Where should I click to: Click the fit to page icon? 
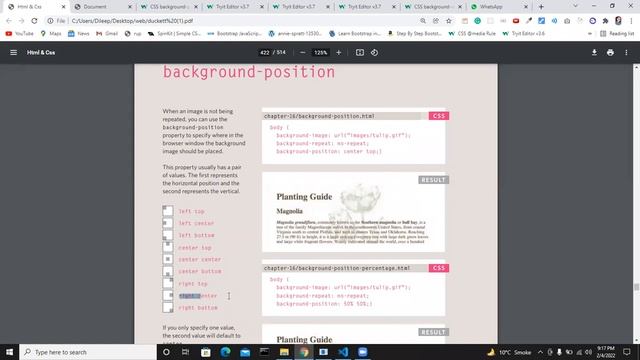(360, 53)
